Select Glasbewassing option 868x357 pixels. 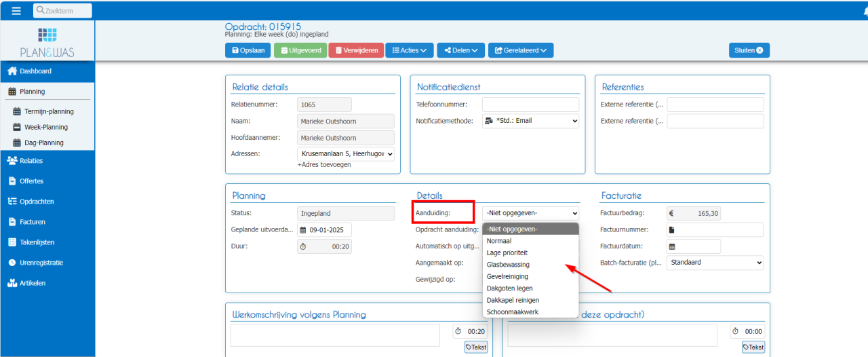tap(530, 265)
